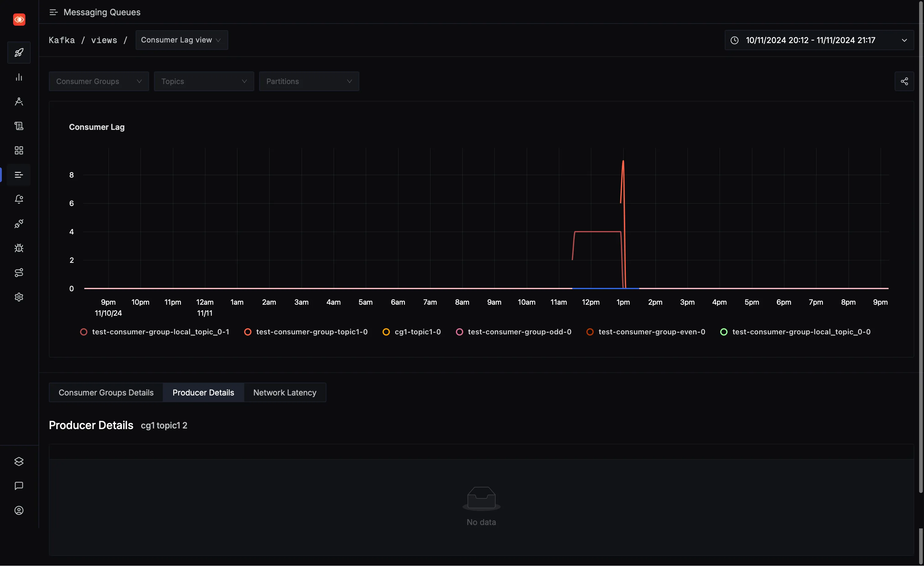924x566 pixels.
Task: Toggle test-consumer-group-odd-0 legend series
Action: [x=514, y=332]
